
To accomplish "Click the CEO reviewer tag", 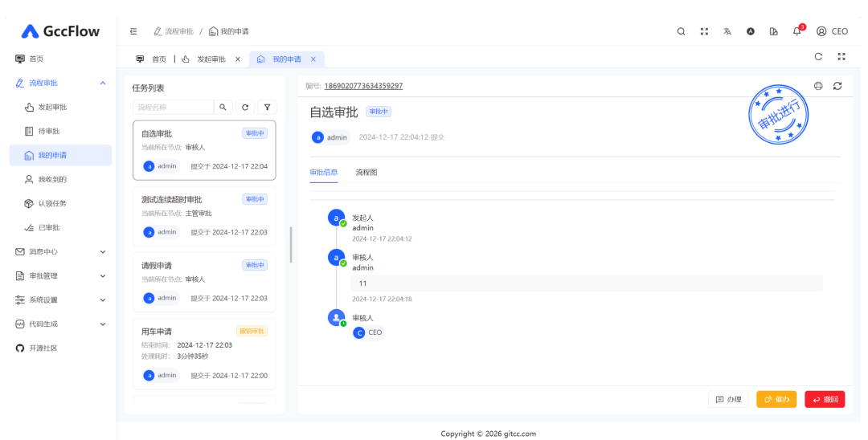I will coord(369,332).
